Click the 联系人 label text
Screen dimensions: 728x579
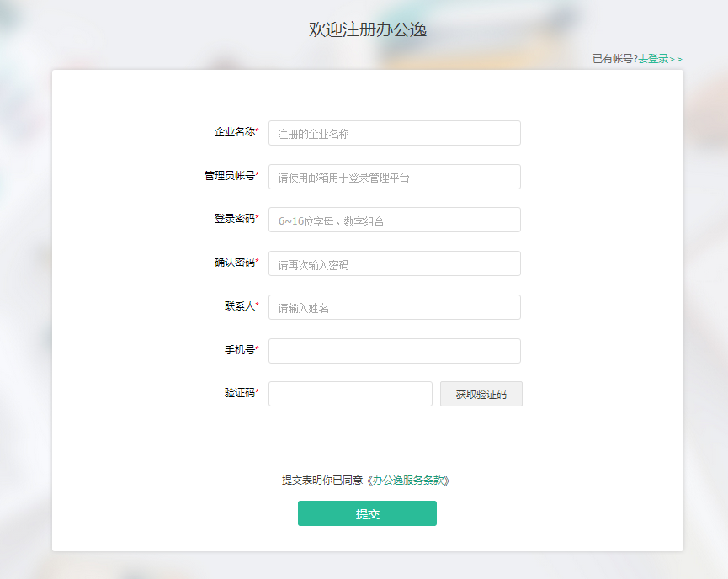click(x=240, y=306)
